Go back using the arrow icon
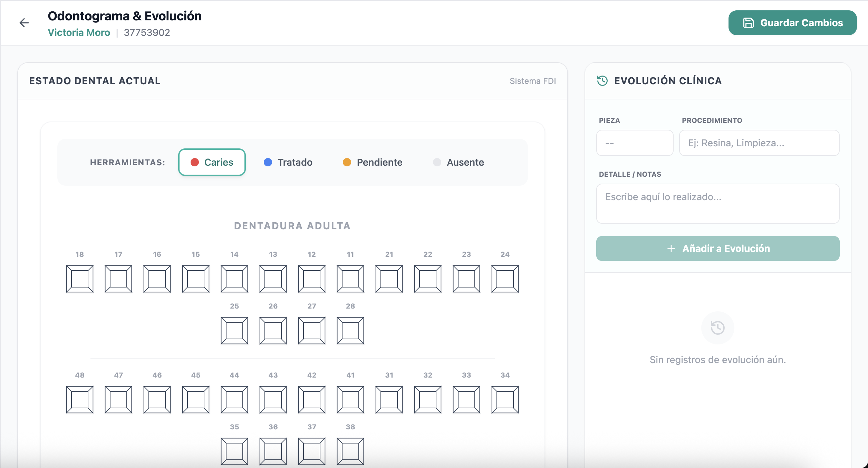Viewport: 868px width, 468px height. (24, 23)
